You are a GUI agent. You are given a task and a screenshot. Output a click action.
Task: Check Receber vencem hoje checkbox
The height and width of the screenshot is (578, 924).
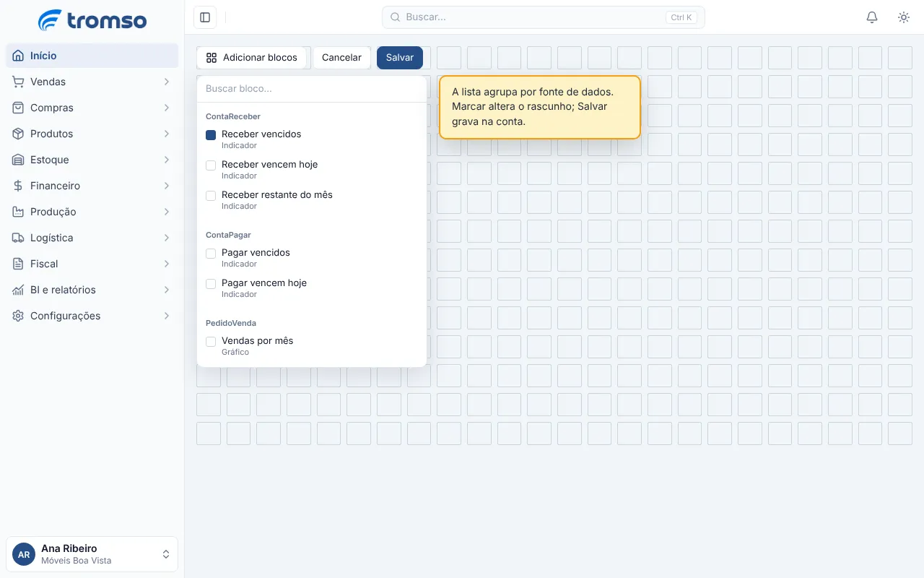point(211,165)
